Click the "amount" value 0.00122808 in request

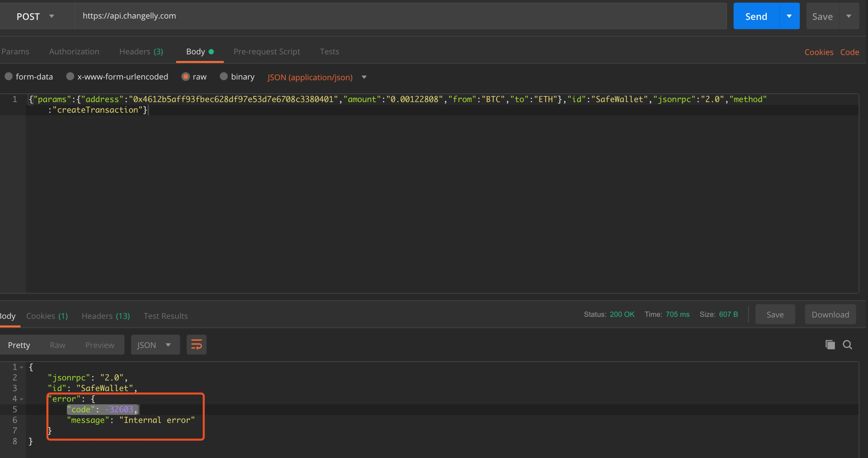(x=414, y=99)
